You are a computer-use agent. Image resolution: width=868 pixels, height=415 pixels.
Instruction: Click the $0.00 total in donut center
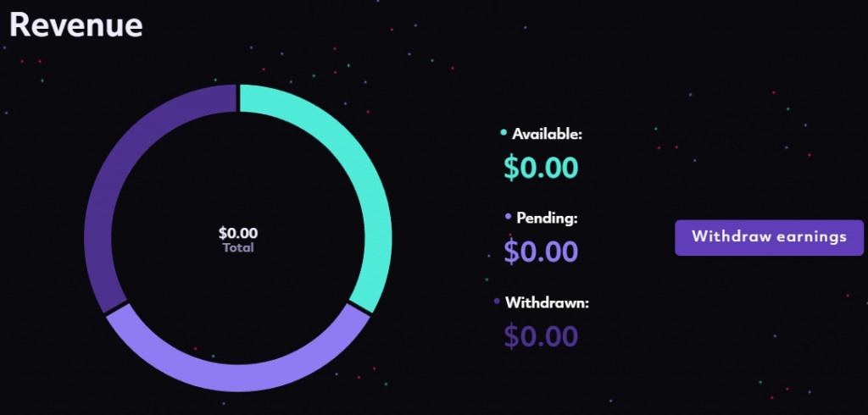(x=238, y=233)
